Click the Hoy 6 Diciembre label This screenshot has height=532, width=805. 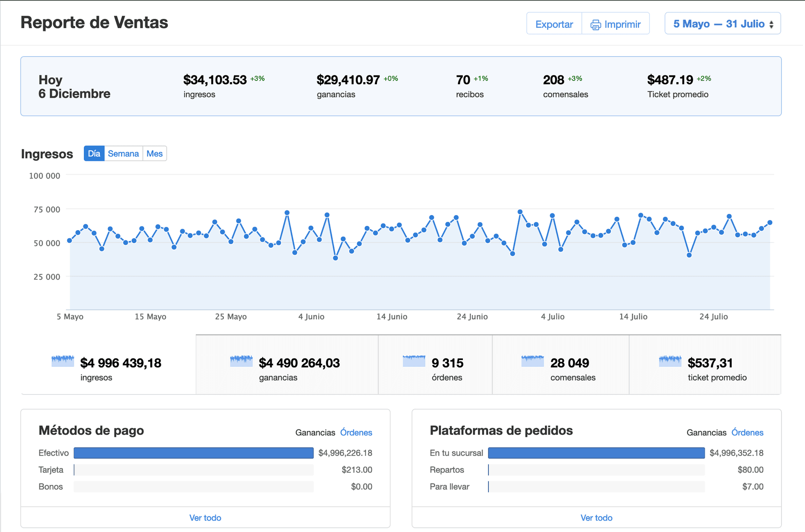click(x=74, y=86)
